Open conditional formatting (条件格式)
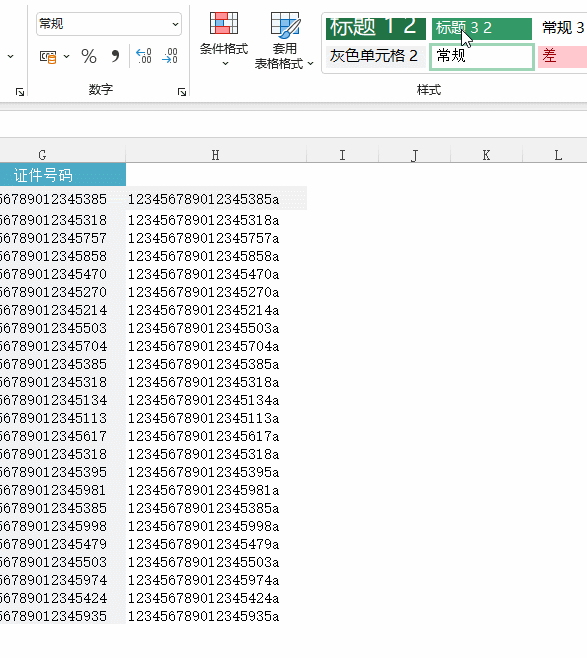 pos(224,39)
